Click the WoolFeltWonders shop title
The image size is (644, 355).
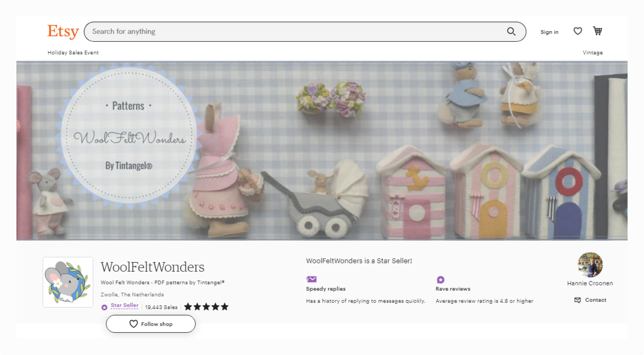[x=153, y=267]
